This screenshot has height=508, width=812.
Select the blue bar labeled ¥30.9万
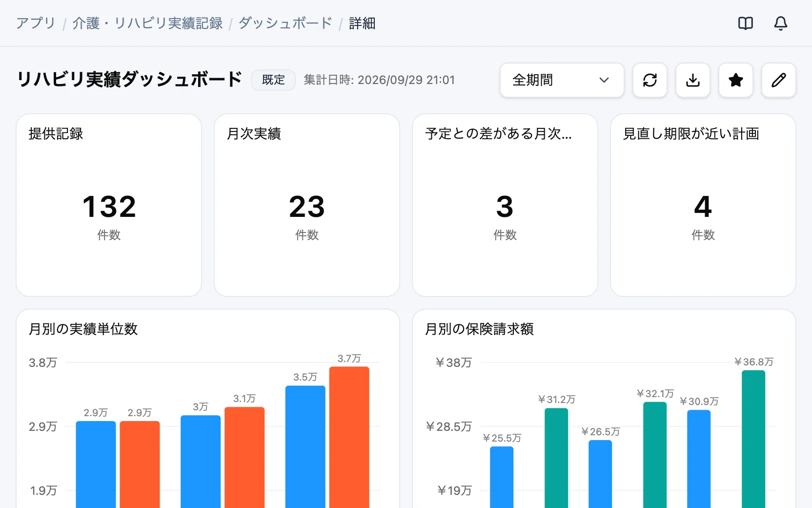coord(699,459)
